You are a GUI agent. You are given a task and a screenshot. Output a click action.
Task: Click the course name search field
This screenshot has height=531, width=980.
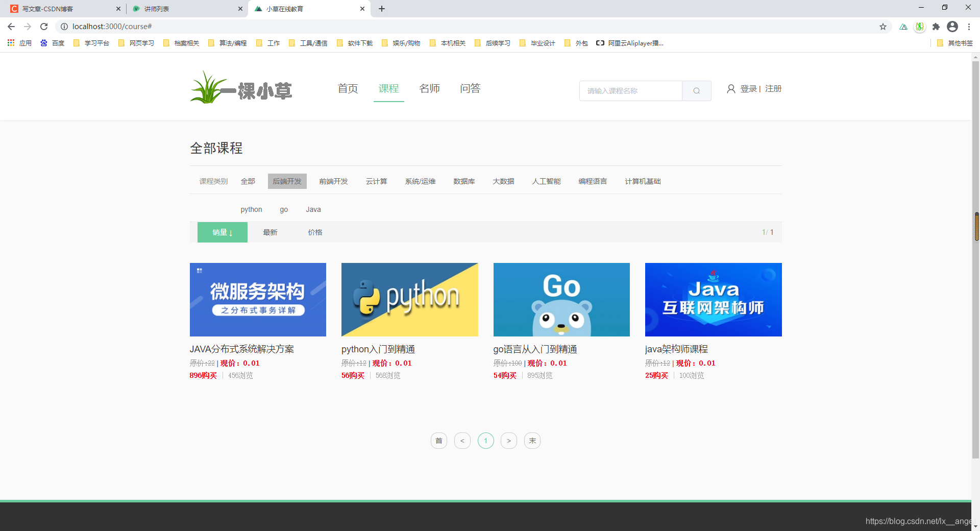point(631,91)
